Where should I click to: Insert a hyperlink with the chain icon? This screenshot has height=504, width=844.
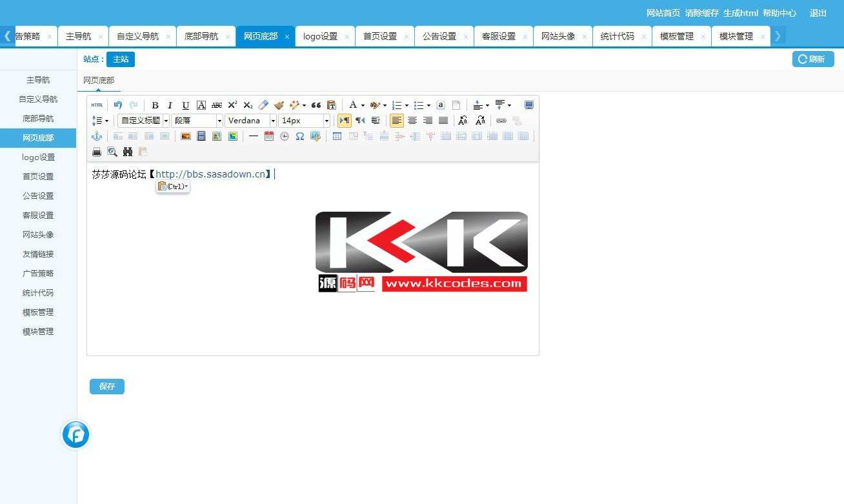501,121
